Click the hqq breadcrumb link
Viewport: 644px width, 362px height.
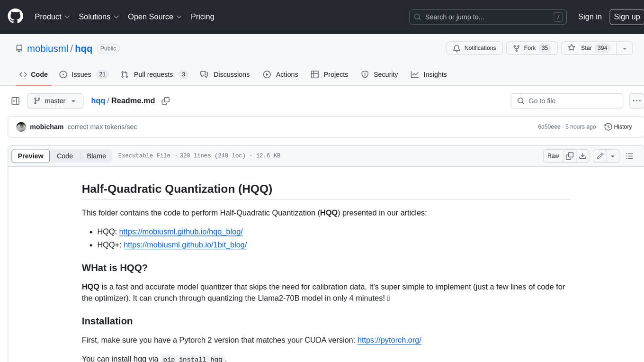98,101
